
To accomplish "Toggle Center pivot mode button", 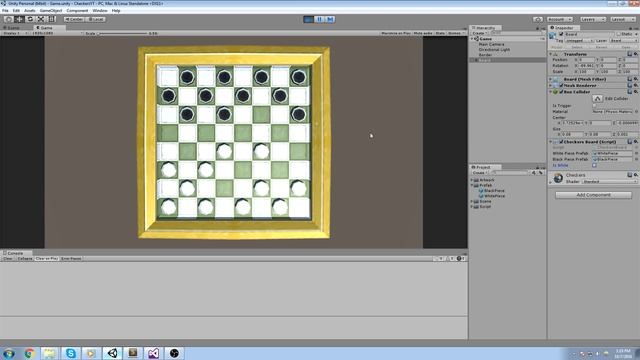I will coord(74,19).
